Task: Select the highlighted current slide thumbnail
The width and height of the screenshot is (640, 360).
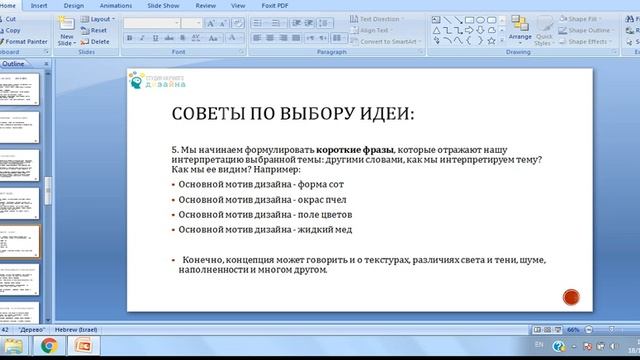Action: pos(20,241)
